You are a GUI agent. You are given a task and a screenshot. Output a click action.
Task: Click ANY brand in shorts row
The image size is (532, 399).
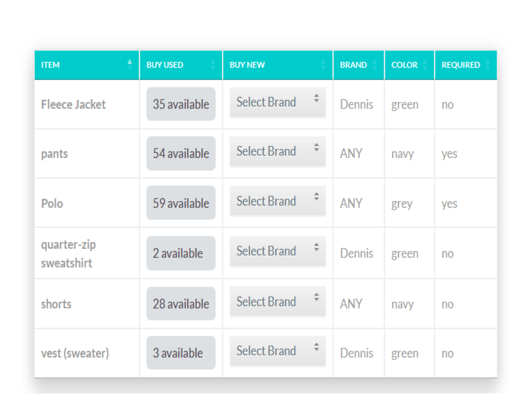[x=351, y=304]
